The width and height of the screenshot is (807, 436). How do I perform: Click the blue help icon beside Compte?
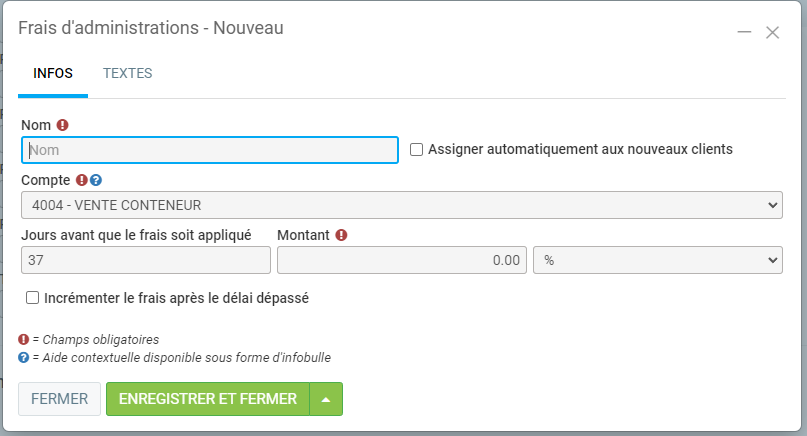(x=96, y=181)
